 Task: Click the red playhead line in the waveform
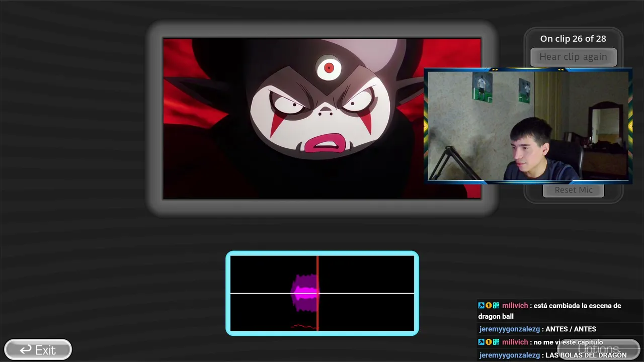pos(317,293)
